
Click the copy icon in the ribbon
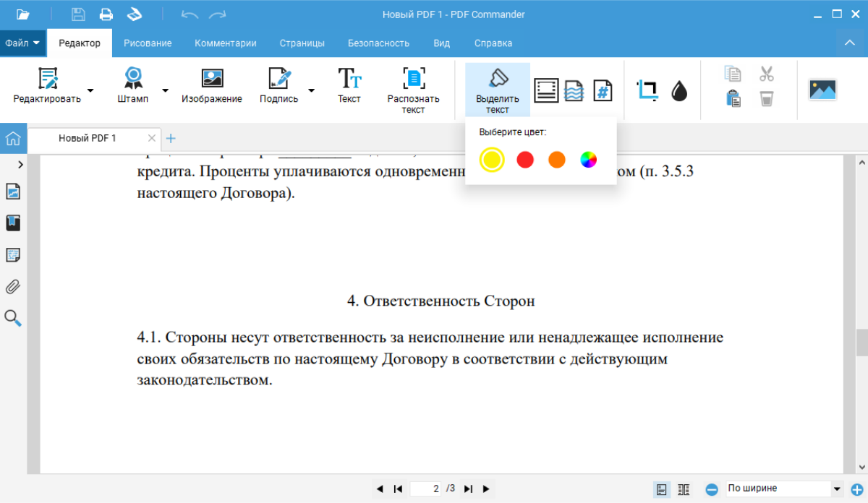click(x=733, y=74)
